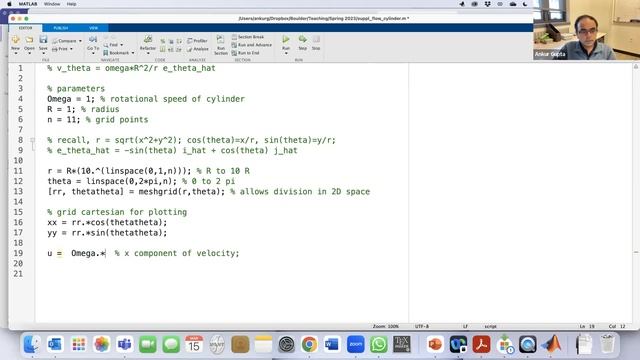Click Run to End
640x360 pixels.
point(245,53)
